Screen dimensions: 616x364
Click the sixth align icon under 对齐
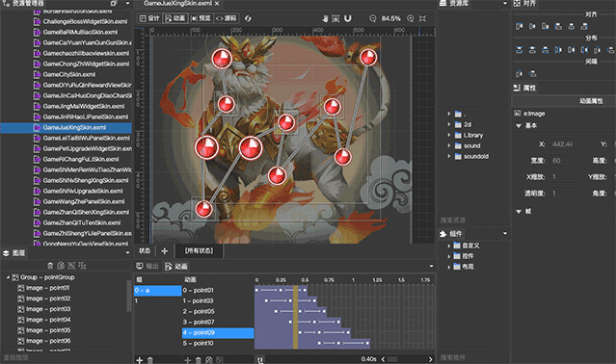click(x=584, y=26)
